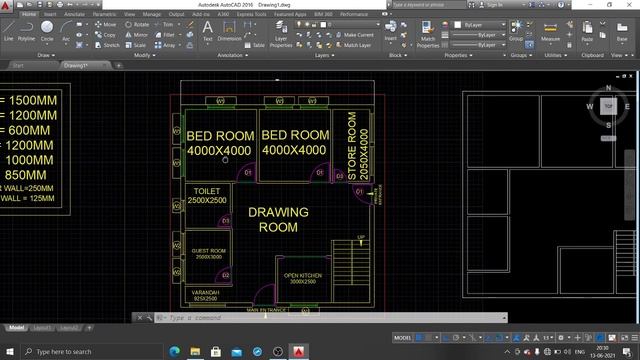The image size is (640, 360).
Task: Expand the Utilities panel
Action: click(x=555, y=55)
